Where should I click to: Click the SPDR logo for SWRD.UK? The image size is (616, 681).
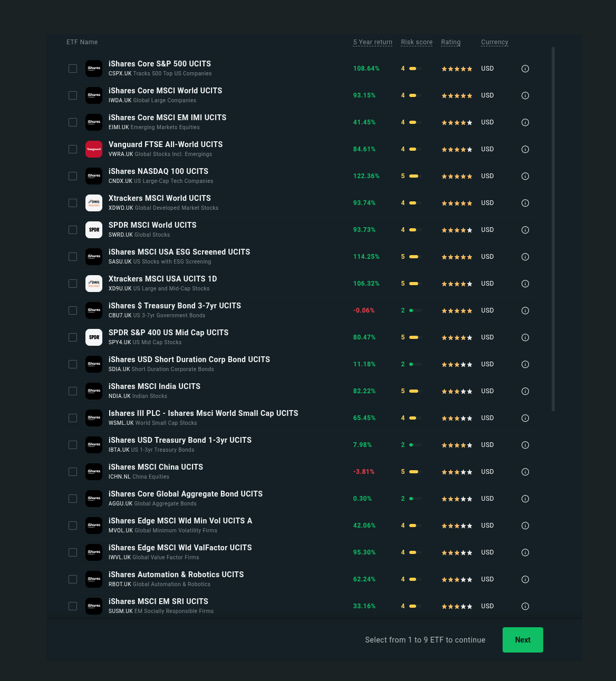(x=94, y=230)
